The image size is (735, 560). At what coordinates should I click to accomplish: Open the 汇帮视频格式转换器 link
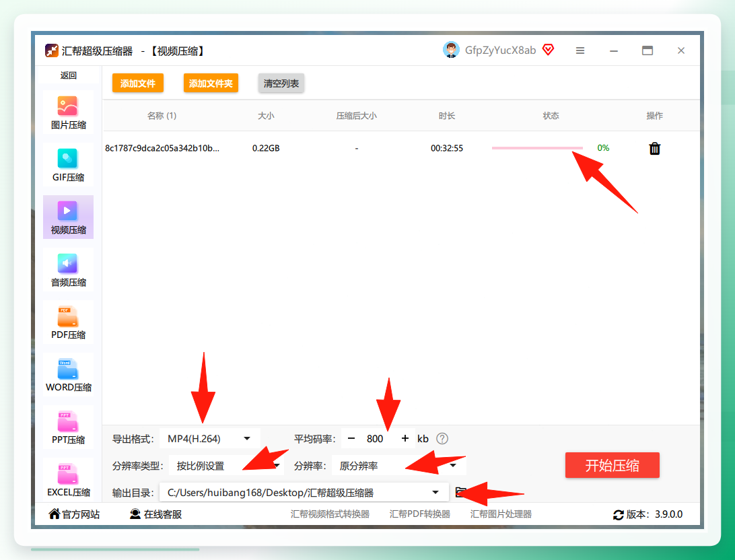click(330, 514)
